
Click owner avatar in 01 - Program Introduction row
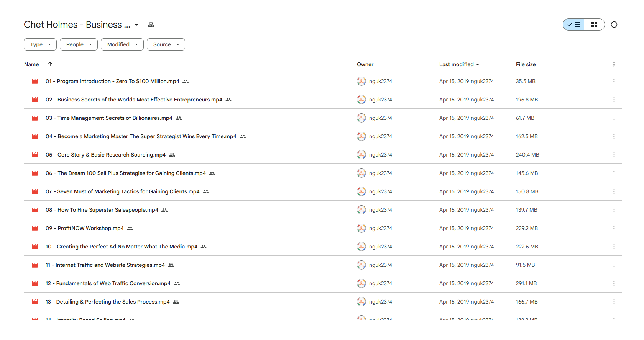coord(361,81)
